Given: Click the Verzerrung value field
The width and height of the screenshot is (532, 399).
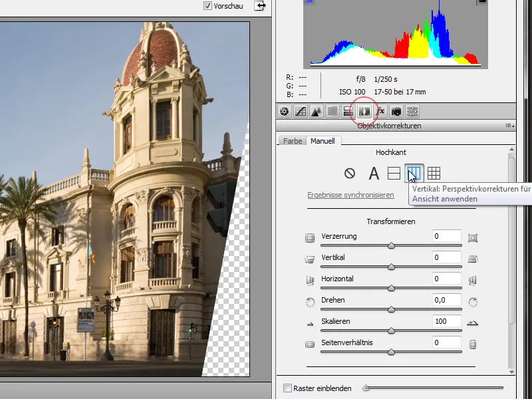Looking at the screenshot, I should tap(446, 236).
